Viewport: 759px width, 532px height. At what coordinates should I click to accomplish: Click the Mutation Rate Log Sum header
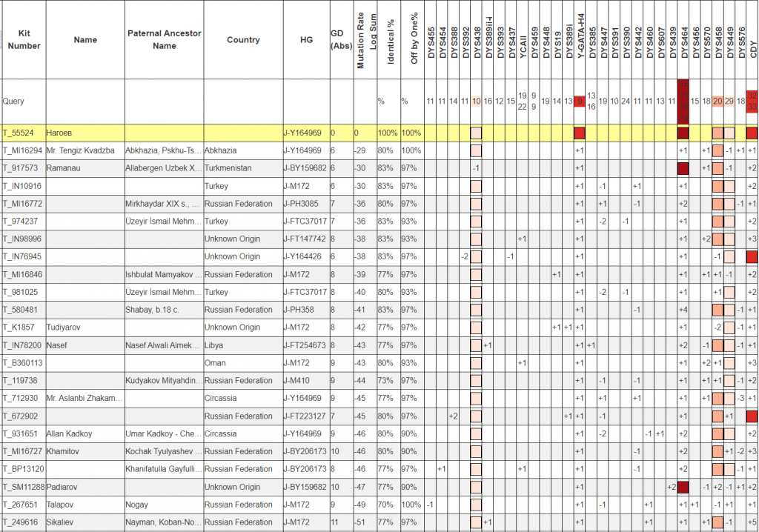click(365, 40)
